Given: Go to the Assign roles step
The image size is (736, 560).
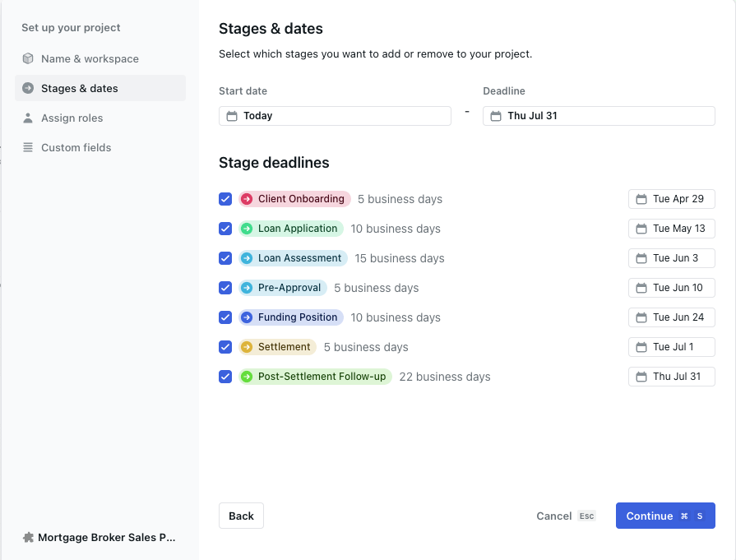Looking at the screenshot, I should 72,118.
